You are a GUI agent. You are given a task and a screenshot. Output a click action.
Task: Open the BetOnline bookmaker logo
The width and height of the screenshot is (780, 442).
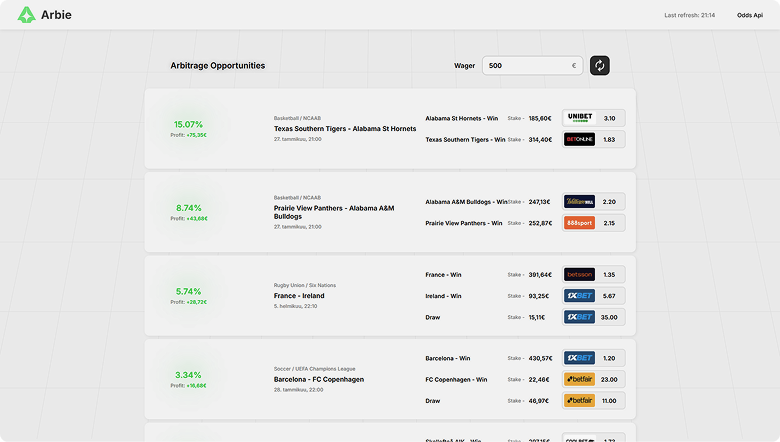[579, 139]
